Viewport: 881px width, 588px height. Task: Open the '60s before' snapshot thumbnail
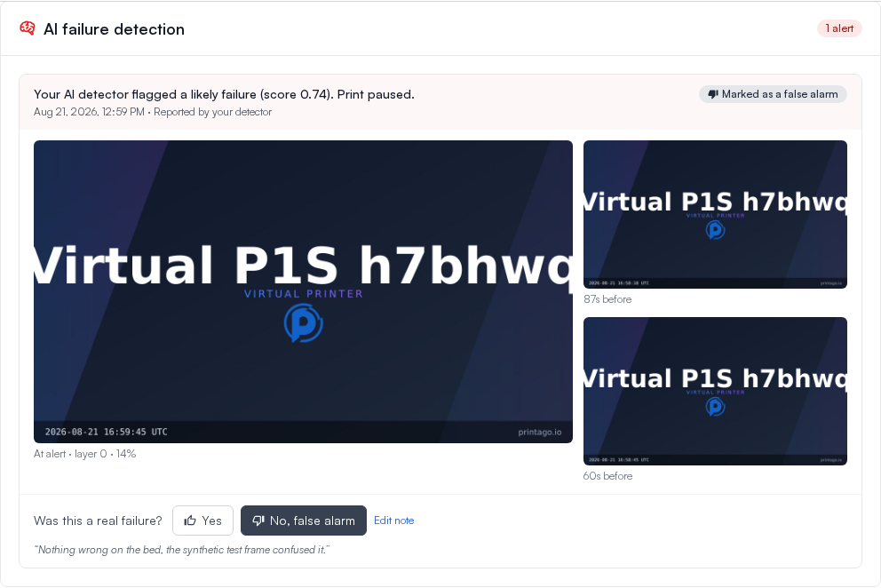[x=715, y=391]
